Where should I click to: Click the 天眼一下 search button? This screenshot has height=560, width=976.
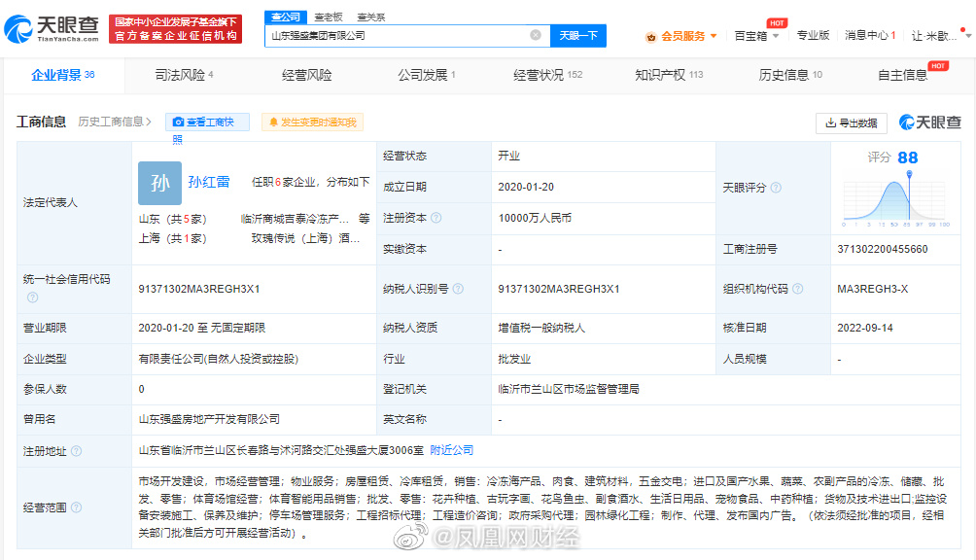point(578,35)
